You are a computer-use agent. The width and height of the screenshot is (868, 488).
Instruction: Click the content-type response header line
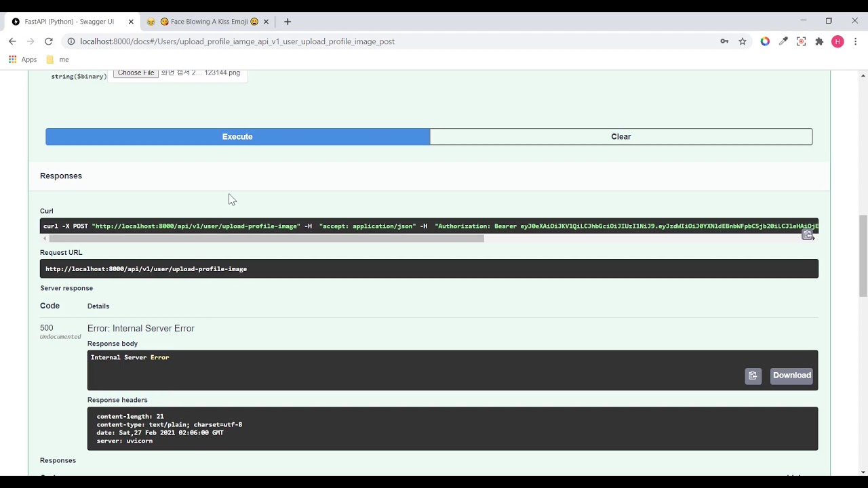click(x=170, y=425)
